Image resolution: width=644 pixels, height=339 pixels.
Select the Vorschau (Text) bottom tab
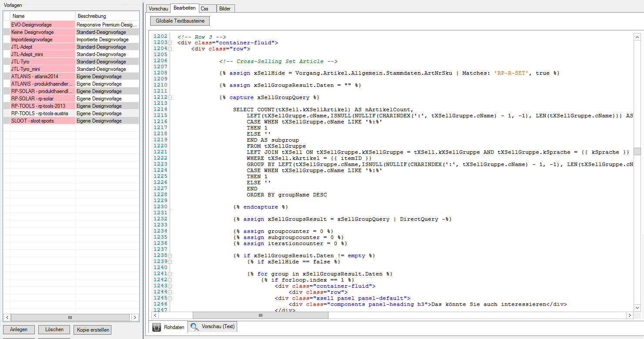coord(213,326)
